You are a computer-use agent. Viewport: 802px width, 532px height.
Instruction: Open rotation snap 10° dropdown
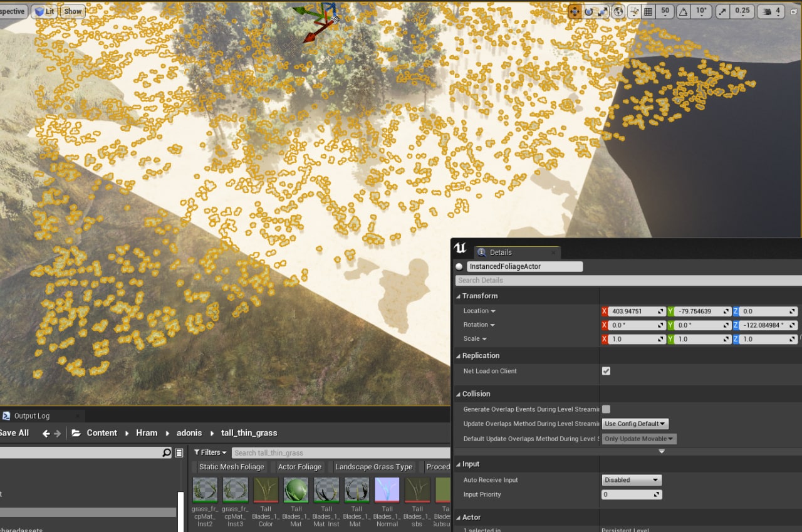[x=701, y=11]
